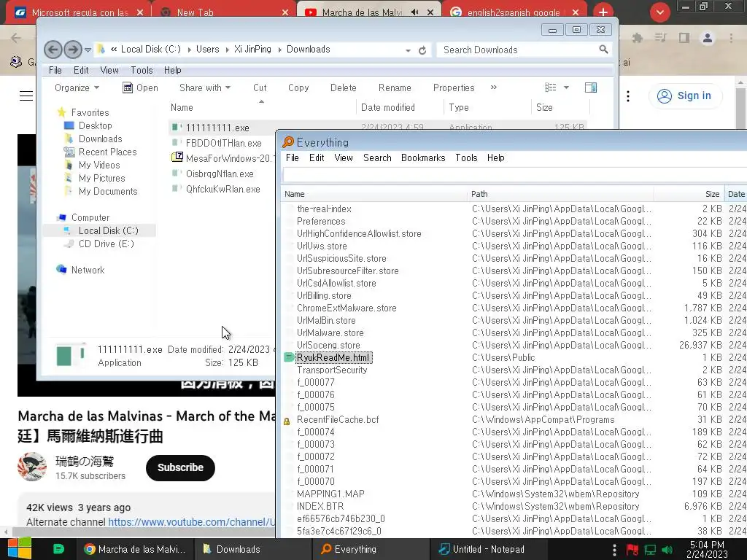This screenshot has height=560, width=747.
Task: Open YouTube hamburger guide menu
Action: pyautogui.click(x=26, y=96)
